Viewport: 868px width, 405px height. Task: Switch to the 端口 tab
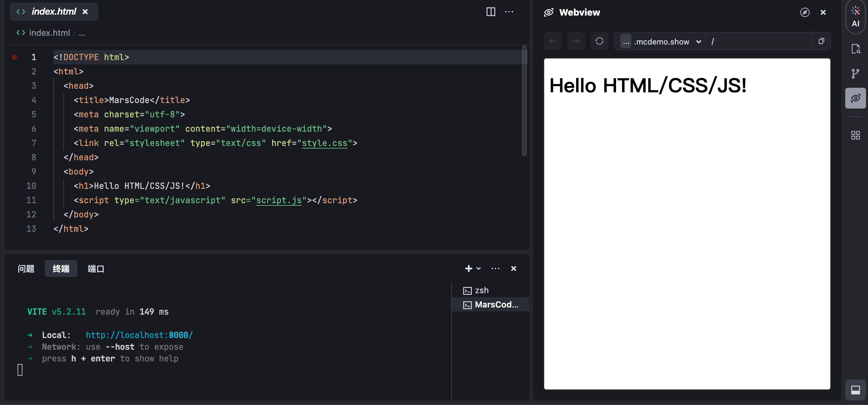95,268
